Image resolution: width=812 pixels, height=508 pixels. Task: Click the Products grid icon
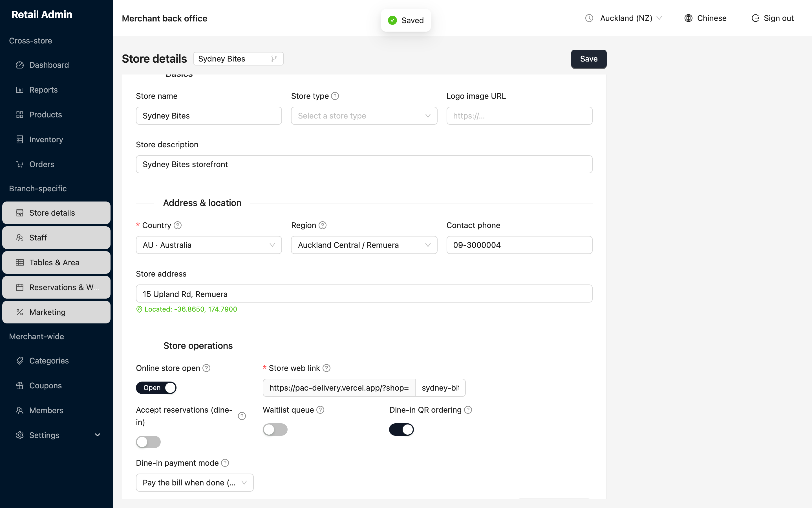point(20,115)
